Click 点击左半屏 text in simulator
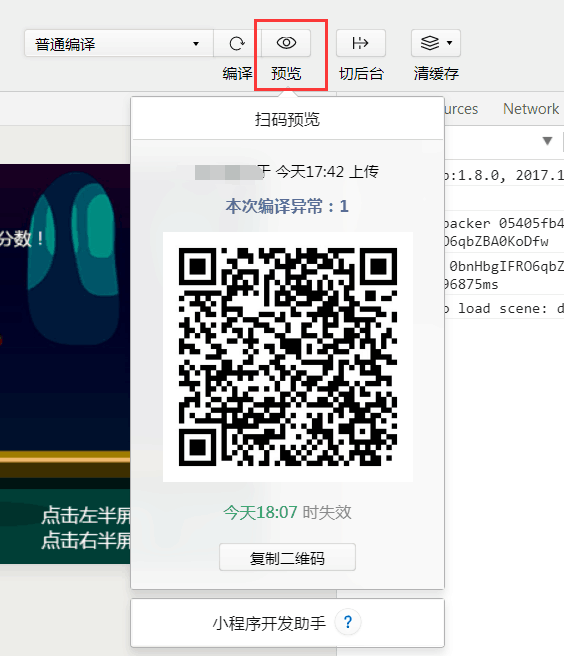564x656 pixels. (86, 515)
